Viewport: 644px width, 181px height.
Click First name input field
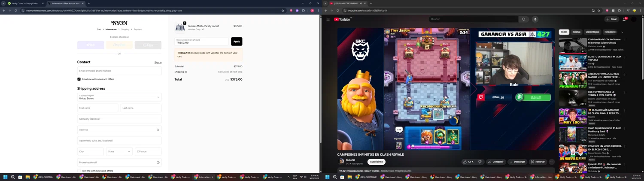click(x=97, y=108)
